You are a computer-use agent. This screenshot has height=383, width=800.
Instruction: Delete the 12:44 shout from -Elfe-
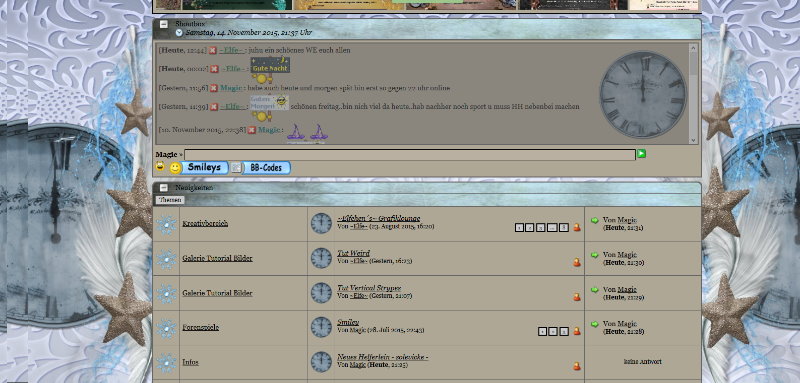point(213,50)
